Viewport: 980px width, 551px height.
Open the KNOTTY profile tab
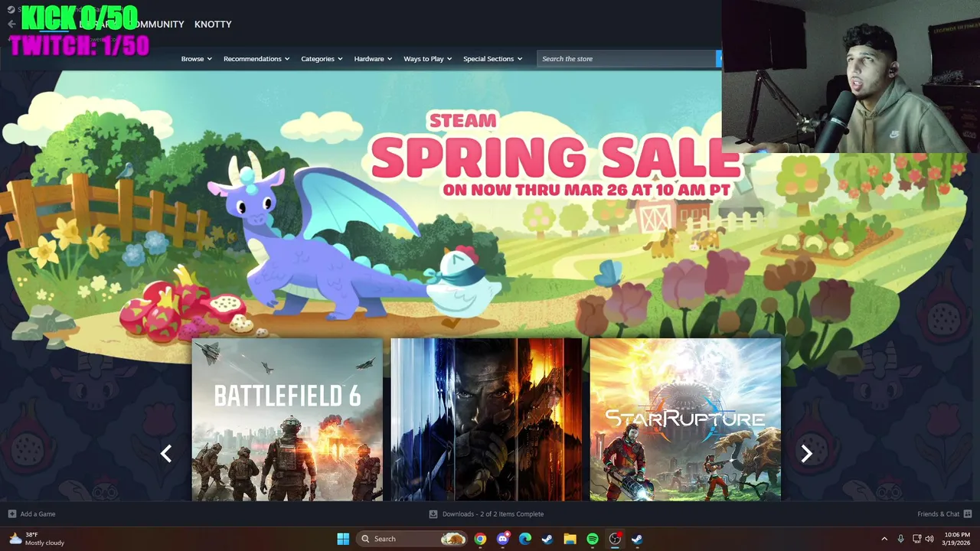213,24
